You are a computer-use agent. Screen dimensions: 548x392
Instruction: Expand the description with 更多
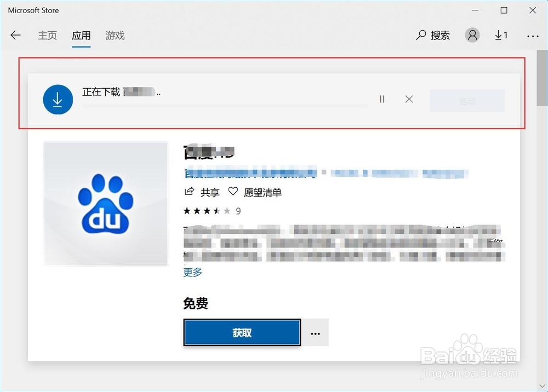click(192, 272)
